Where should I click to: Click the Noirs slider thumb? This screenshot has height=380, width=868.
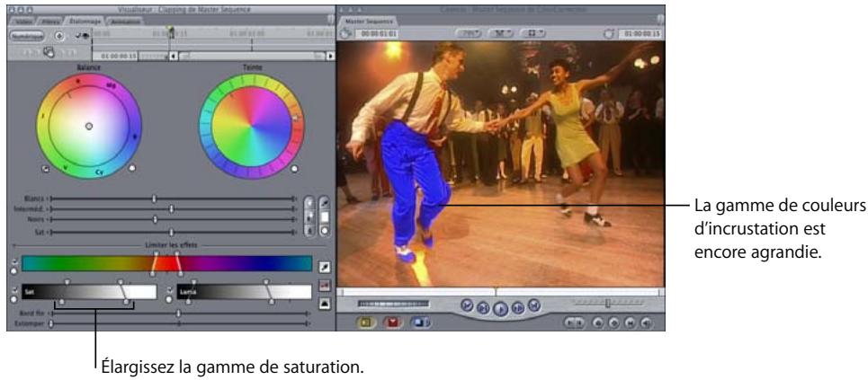point(155,219)
